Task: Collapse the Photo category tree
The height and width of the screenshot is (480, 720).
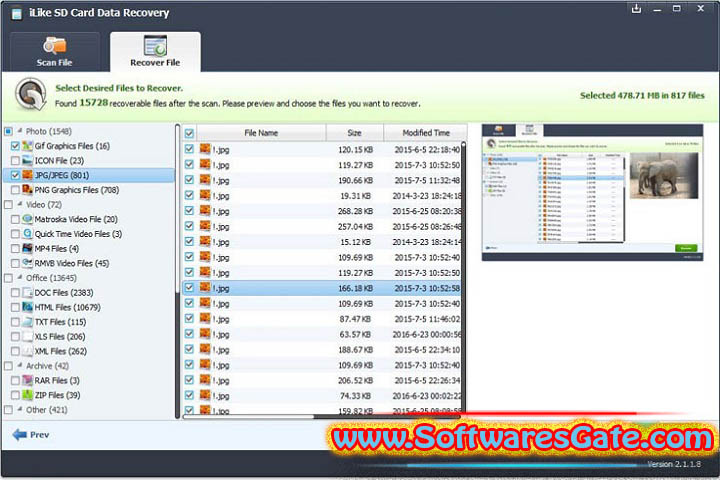Action: (x=20, y=131)
